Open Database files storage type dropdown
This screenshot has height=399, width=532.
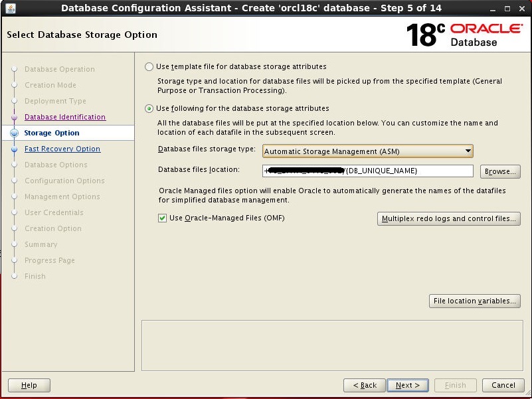pyautogui.click(x=367, y=151)
